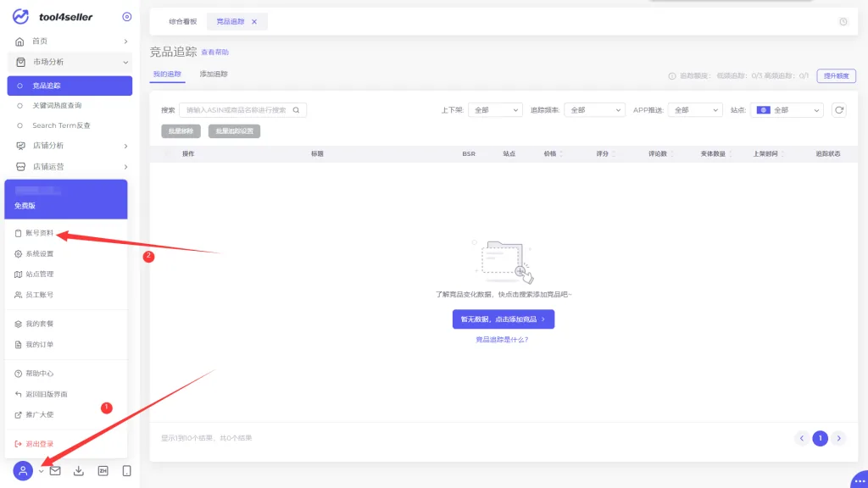Open the 追踪频率 dropdown
This screenshot has width=868, height=488.
tap(594, 110)
